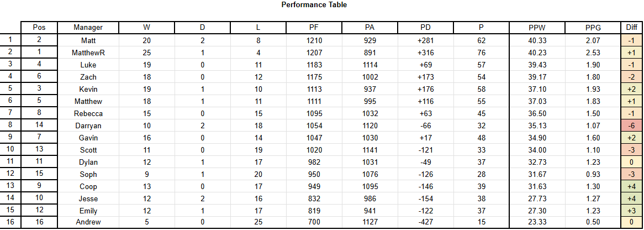Click the row number 16 label

[10, 222]
